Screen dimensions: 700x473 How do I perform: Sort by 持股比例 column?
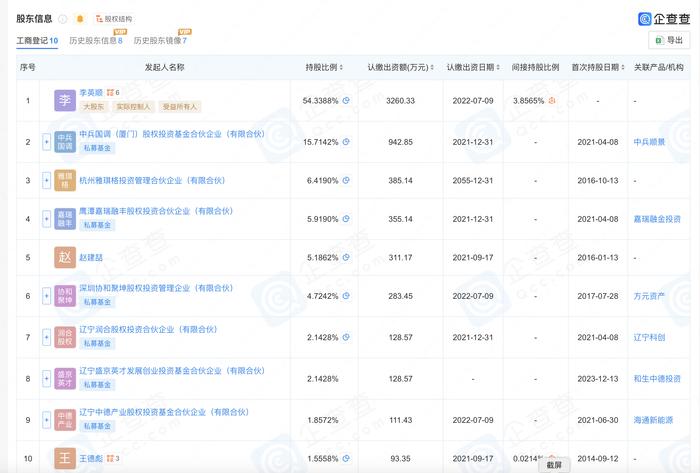click(x=324, y=67)
